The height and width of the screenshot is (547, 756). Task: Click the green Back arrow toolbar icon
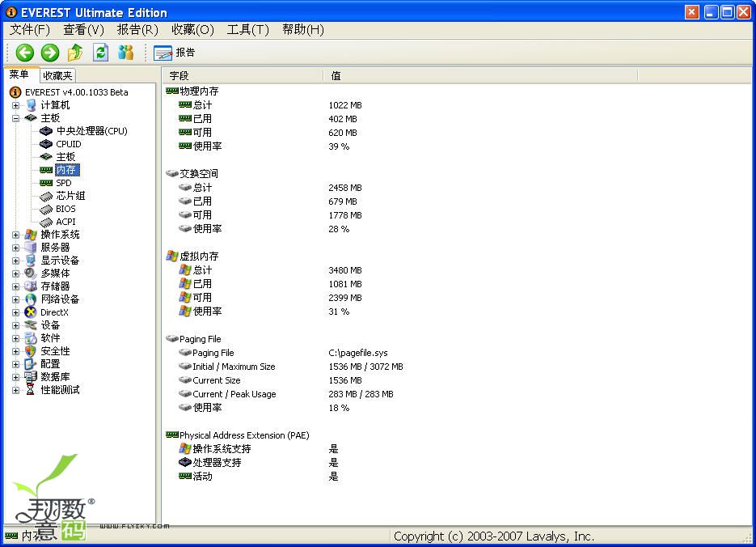pyautogui.click(x=24, y=53)
